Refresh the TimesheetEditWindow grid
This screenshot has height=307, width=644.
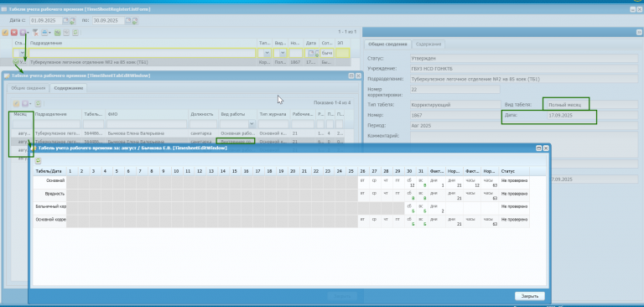pos(39,161)
